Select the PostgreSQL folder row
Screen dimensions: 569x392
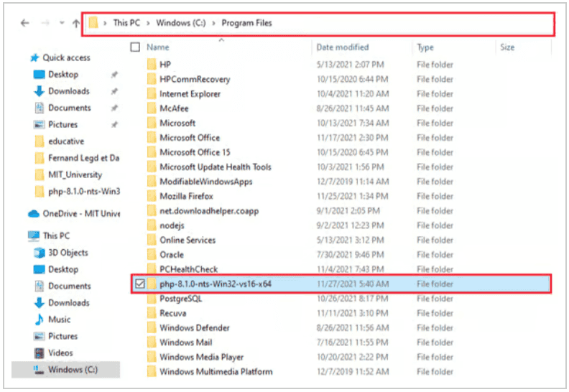(x=180, y=299)
